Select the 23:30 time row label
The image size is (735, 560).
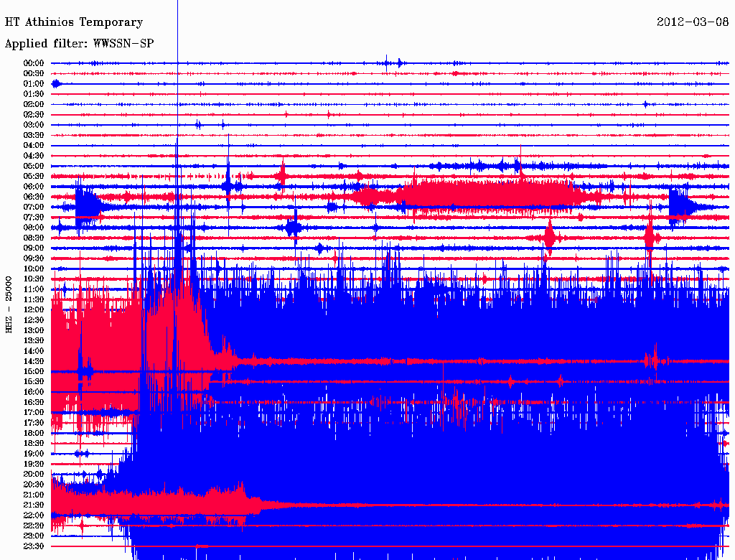click(34, 546)
